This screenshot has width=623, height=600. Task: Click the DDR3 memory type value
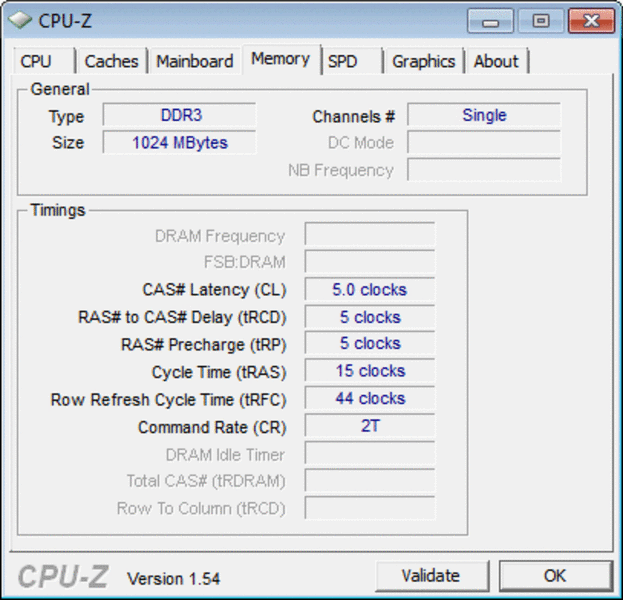coord(180,115)
